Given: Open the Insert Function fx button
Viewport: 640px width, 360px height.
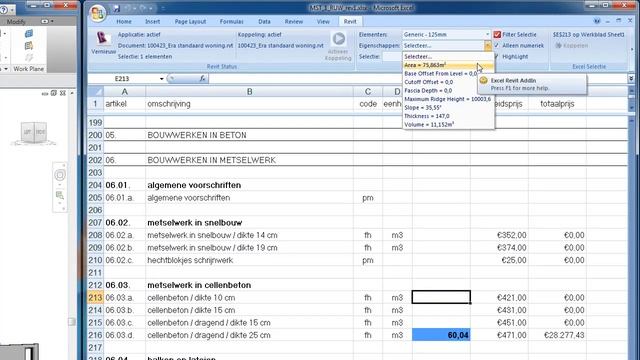Looking at the screenshot, I should [x=202, y=78].
